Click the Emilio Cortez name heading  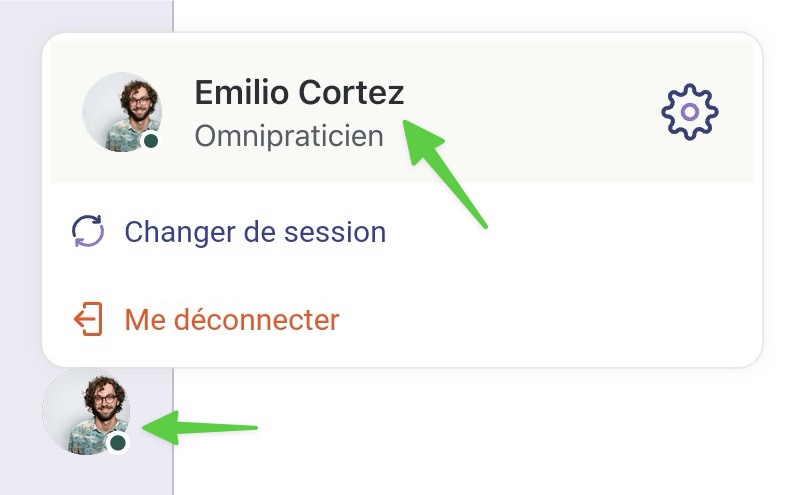[299, 92]
